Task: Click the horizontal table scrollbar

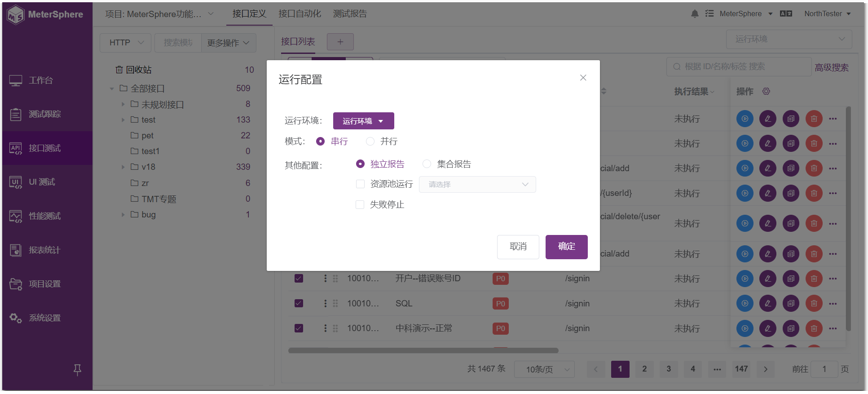Action: [x=423, y=350]
